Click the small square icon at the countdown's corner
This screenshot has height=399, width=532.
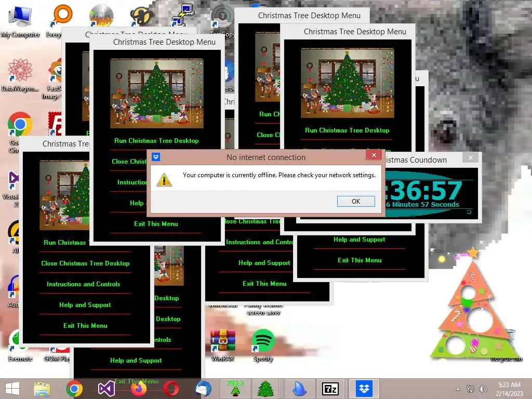click(x=469, y=212)
